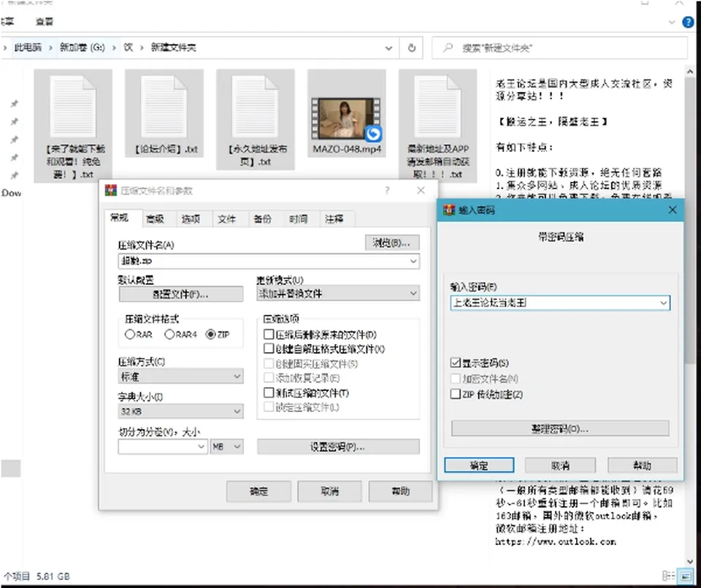Uncheck the 显示密码 checkbox
701x588 pixels.
pos(456,362)
